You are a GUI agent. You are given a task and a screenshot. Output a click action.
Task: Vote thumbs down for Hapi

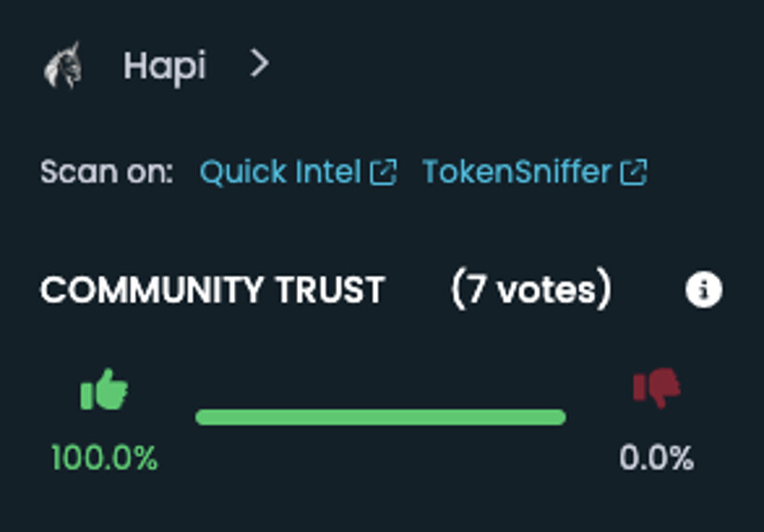(657, 389)
